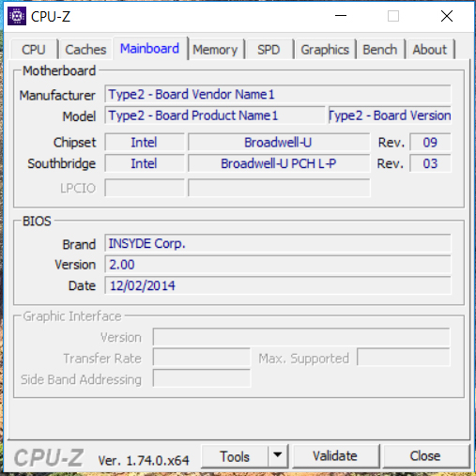Click the CPU-Z app icon in title bar
476x476 pixels.
[x=17, y=16]
